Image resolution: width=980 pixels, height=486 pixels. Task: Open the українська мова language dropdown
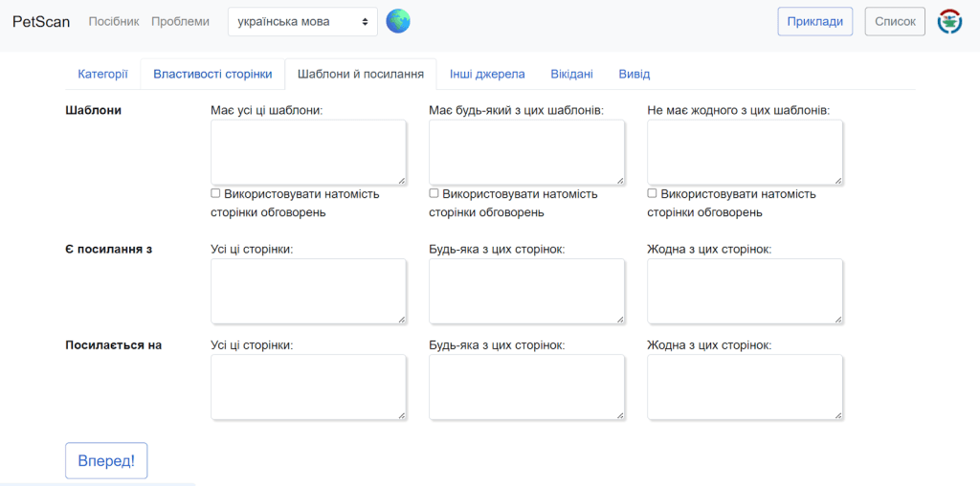coord(302,21)
